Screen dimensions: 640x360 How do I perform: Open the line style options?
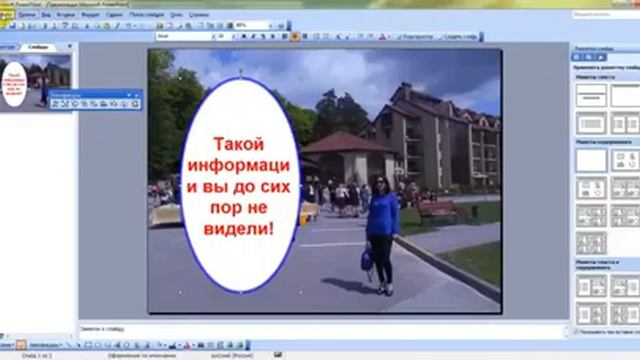tap(201, 346)
